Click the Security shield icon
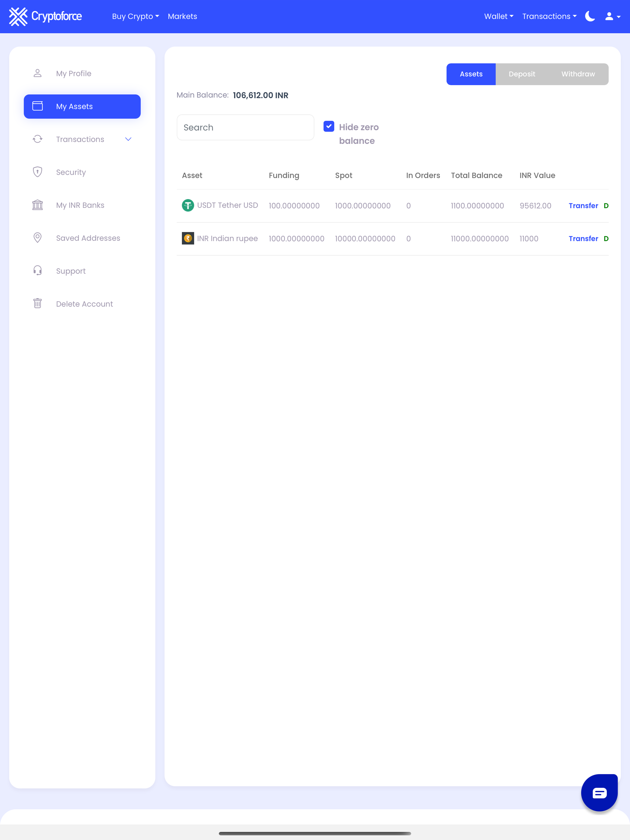 [x=37, y=172]
